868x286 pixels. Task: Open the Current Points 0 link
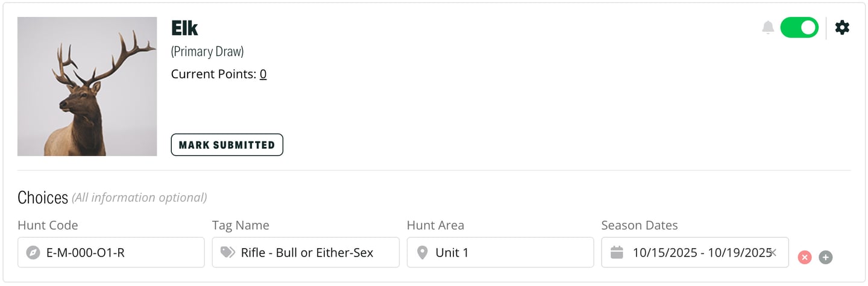tap(263, 74)
